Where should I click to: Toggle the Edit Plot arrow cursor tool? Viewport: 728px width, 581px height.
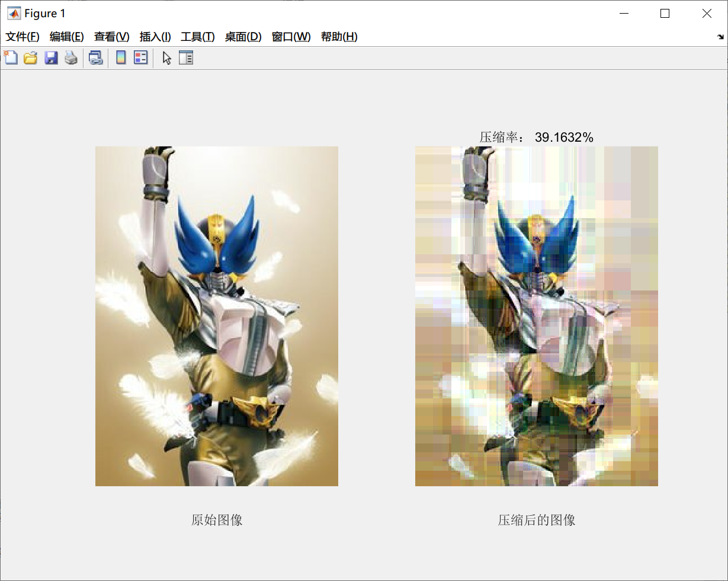click(x=166, y=58)
